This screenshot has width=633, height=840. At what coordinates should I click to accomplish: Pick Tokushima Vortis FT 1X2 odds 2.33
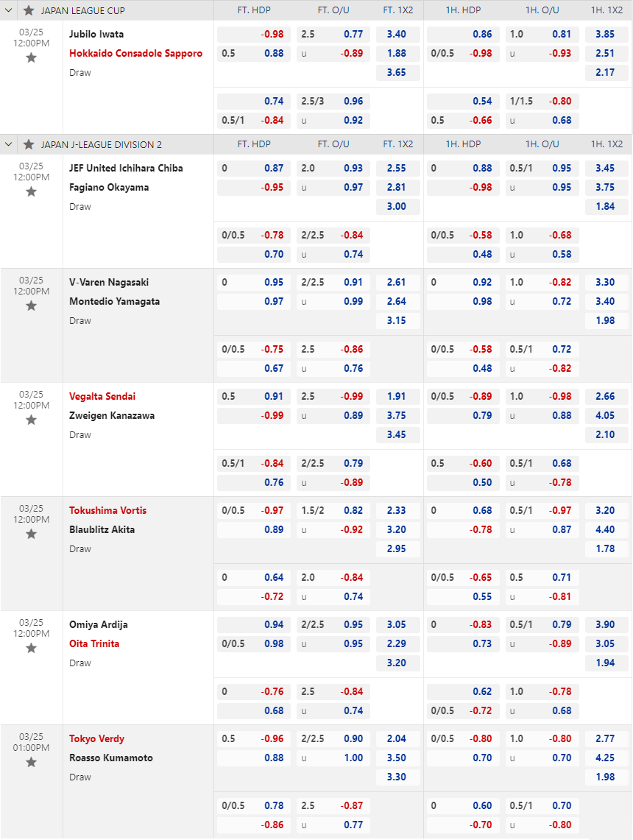coord(398,510)
